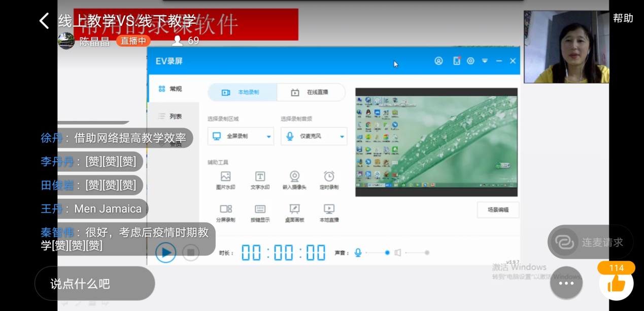Click the EV录屏 user account icon

tap(438, 61)
